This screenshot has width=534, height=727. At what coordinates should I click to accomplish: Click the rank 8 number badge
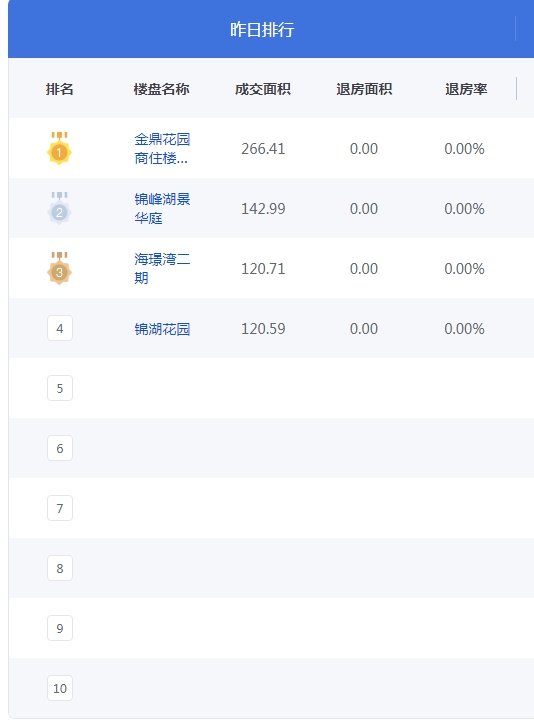tap(60, 568)
